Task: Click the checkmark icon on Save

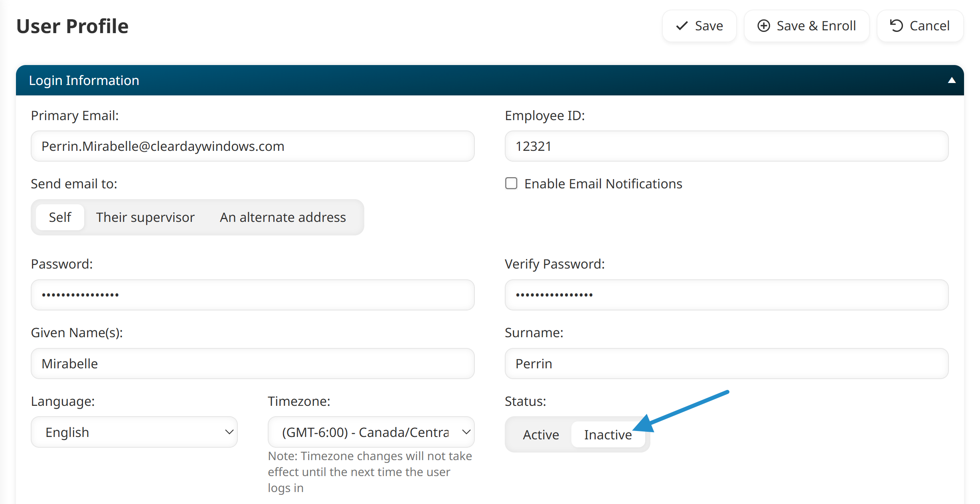Action: [682, 26]
